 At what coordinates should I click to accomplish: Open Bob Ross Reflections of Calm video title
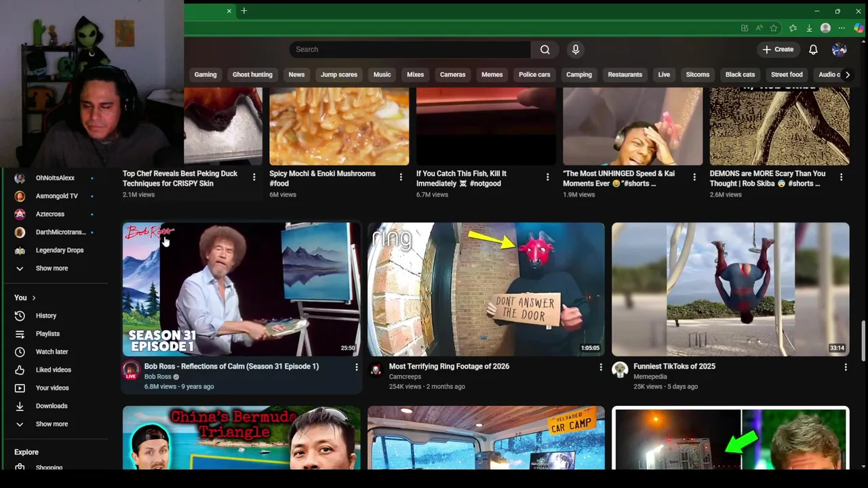pos(231,367)
